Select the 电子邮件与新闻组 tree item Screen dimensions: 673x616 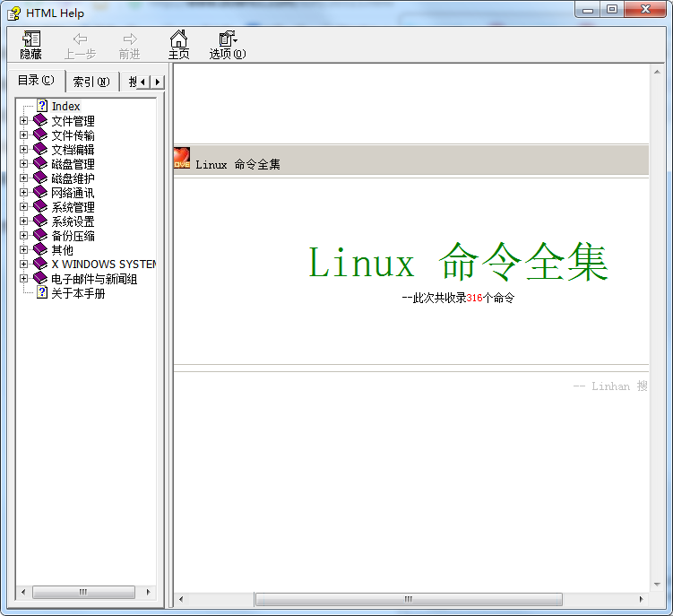pos(94,279)
